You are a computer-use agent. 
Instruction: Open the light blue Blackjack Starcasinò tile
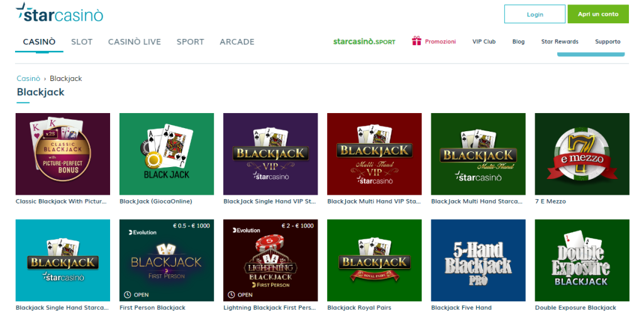click(x=63, y=261)
